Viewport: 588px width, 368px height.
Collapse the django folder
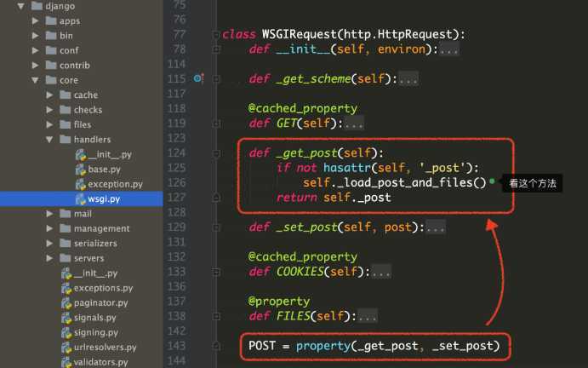pos(20,6)
